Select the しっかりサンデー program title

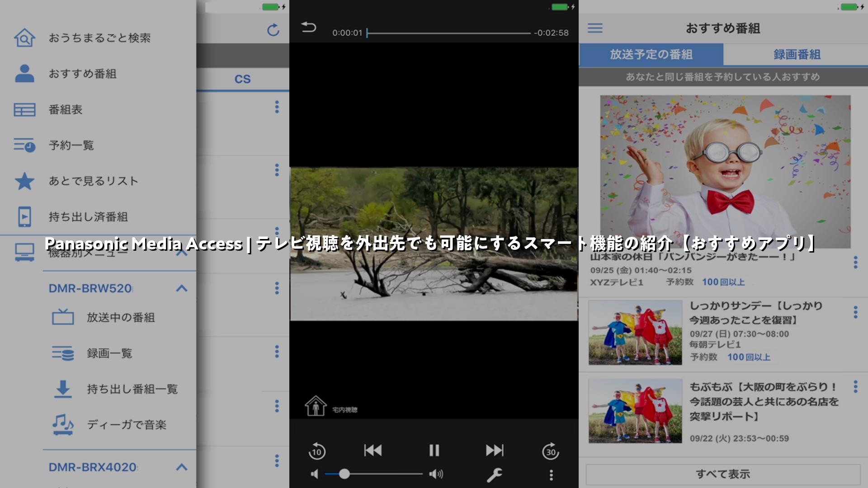tap(756, 313)
